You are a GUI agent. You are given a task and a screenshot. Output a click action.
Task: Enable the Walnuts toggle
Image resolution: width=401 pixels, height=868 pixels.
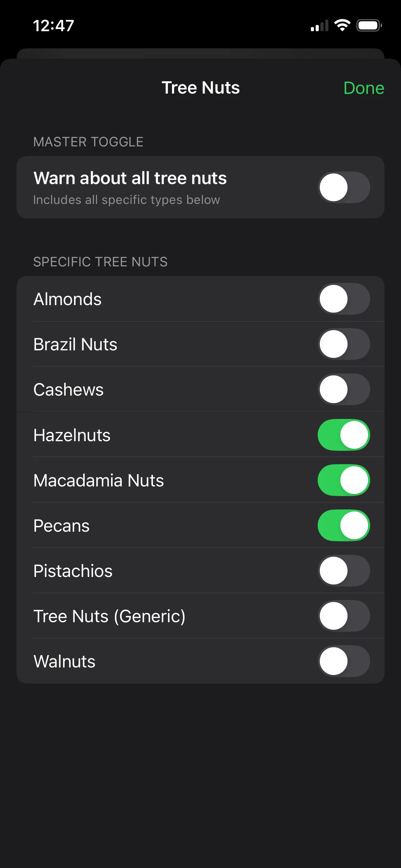click(x=344, y=661)
